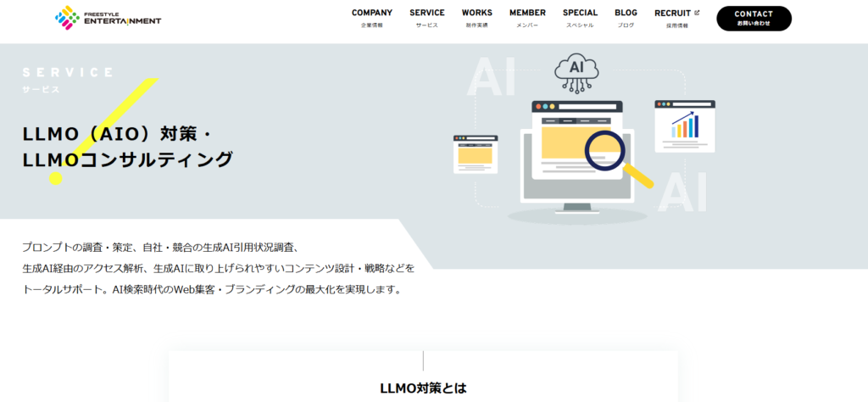Viewport: 868px width, 402px height.
Task: Click the external-link icon beside RECRUIT
Action: coord(697,13)
